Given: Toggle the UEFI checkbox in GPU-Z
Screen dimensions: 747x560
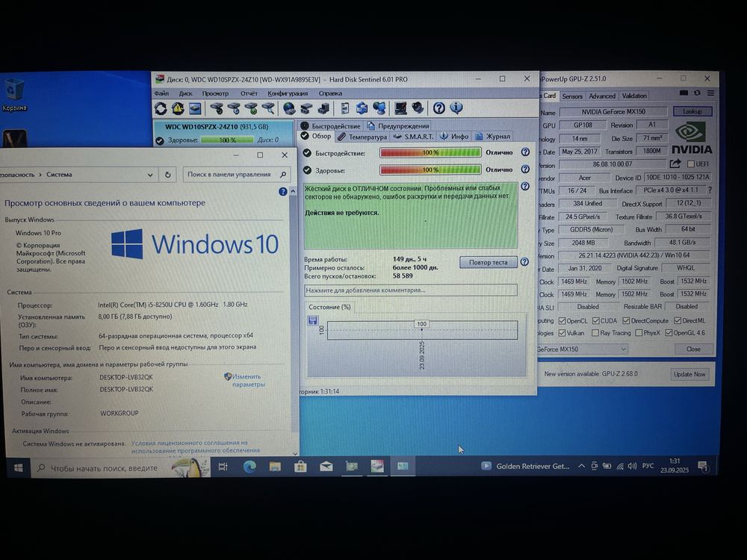Looking at the screenshot, I should pos(691,164).
